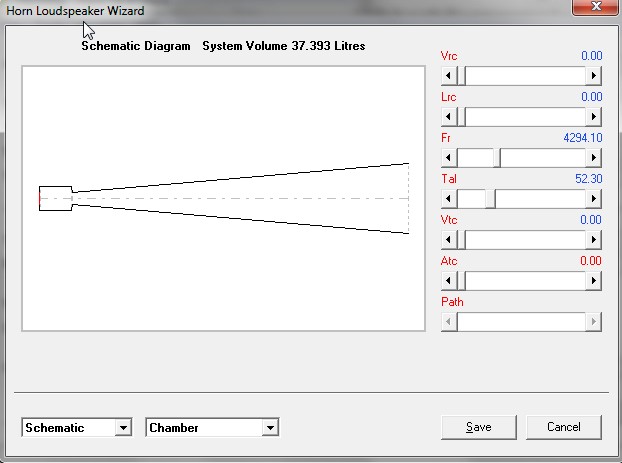This screenshot has height=463, width=622.
Task: Cancel the Horn Loudspeaker Wizard
Action: [x=564, y=427]
